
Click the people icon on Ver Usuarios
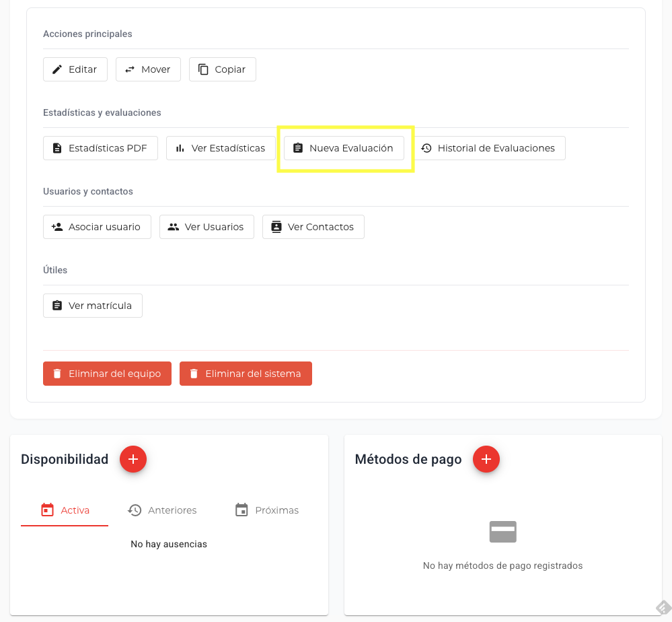click(x=174, y=227)
